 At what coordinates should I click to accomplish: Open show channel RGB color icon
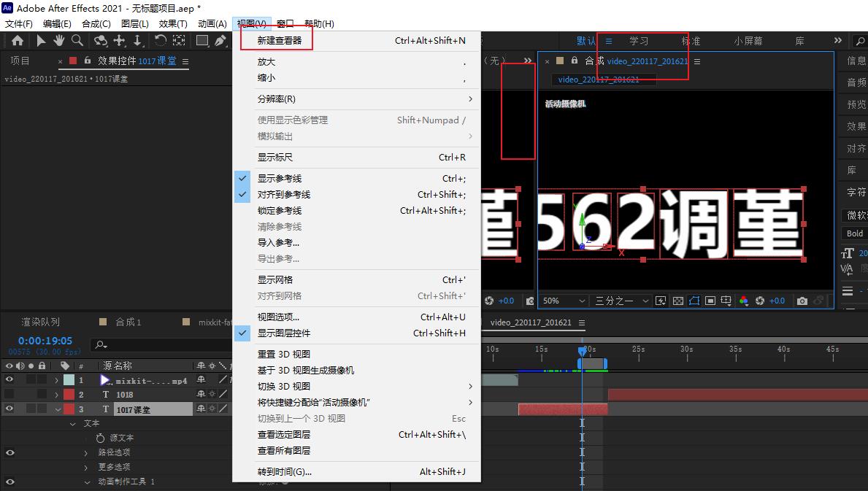[743, 301]
